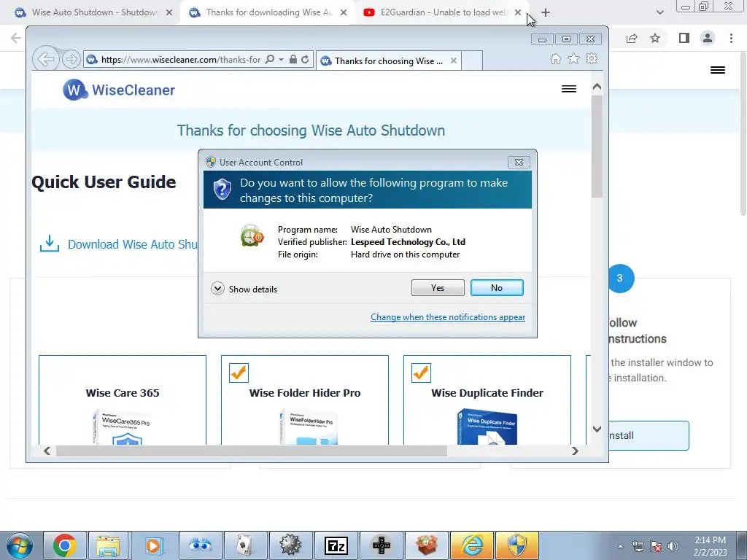Open the hamburger menu on the IE WiseCleaner page
This screenshot has height=560, width=747.
click(569, 89)
